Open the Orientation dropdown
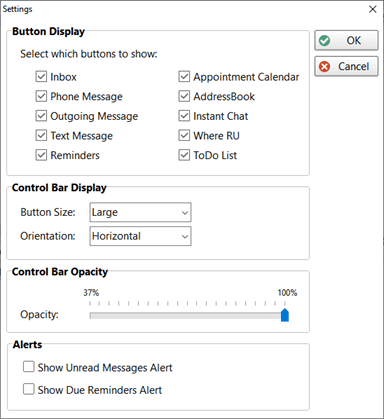 pyautogui.click(x=140, y=236)
